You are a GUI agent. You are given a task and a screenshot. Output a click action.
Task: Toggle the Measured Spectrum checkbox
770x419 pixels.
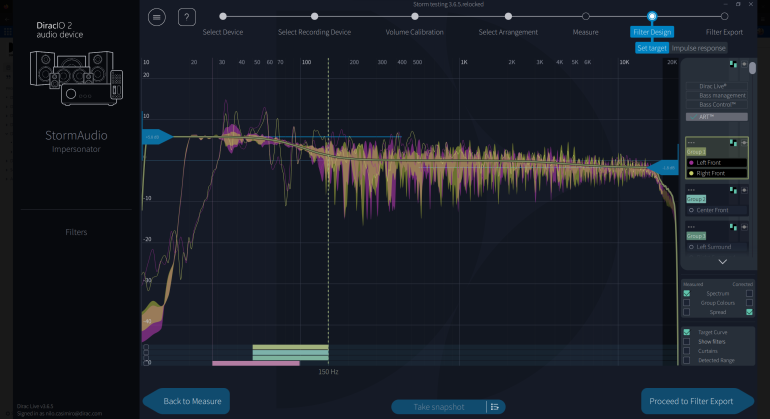pyautogui.click(x=687, y=293)
